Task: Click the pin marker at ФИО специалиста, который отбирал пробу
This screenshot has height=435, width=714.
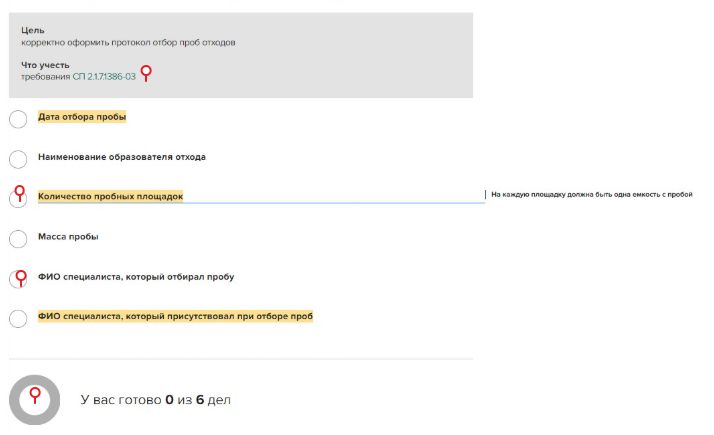Action: [x=18, y=276]
